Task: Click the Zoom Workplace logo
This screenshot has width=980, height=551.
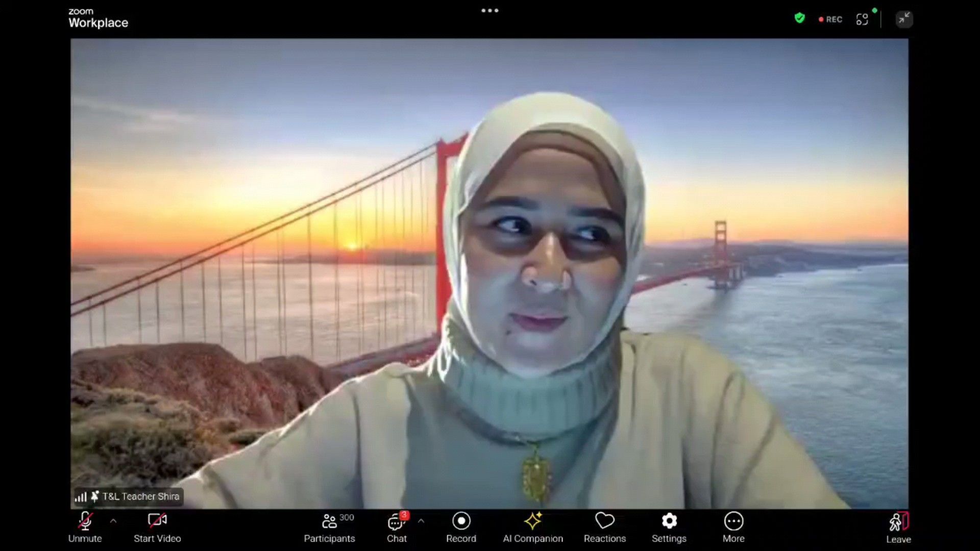Action: pyautogui.click(x=98, y=18)
